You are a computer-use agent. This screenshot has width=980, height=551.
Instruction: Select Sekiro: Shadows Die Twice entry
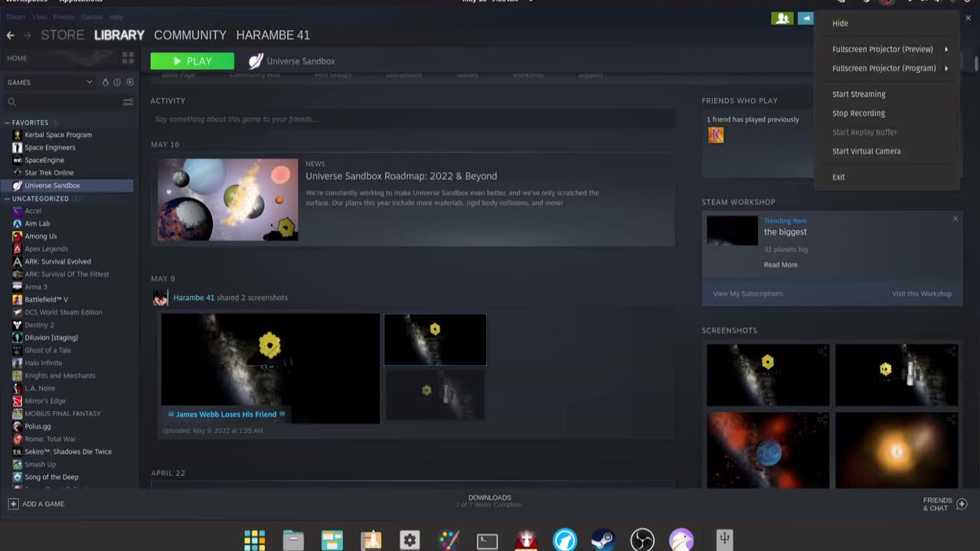(x=68, y=452)
